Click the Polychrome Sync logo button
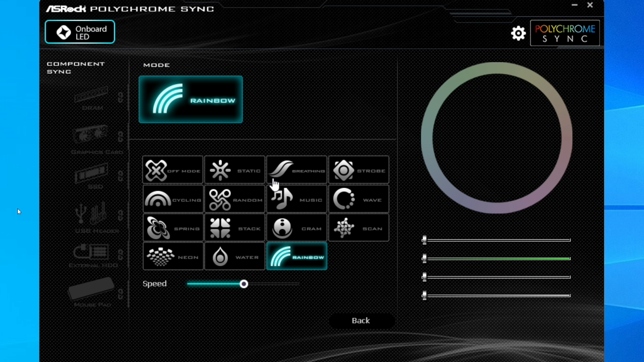This screenshot has height=362, width=644. 565,33
